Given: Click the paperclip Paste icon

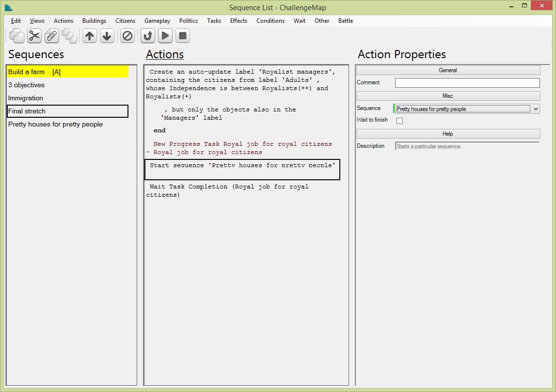Looking at the screenshot, I should coord(52,36).
